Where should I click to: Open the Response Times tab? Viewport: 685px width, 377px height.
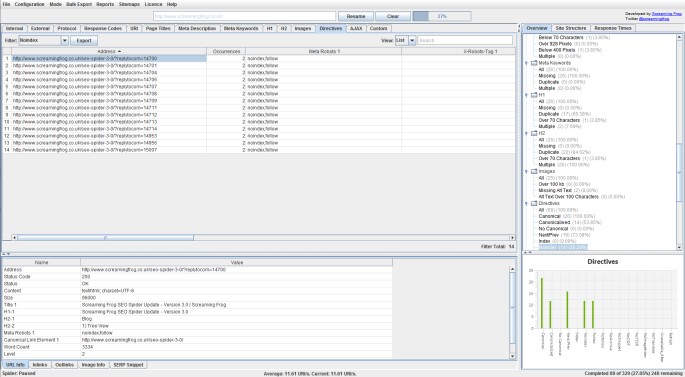tap(613, 28)
